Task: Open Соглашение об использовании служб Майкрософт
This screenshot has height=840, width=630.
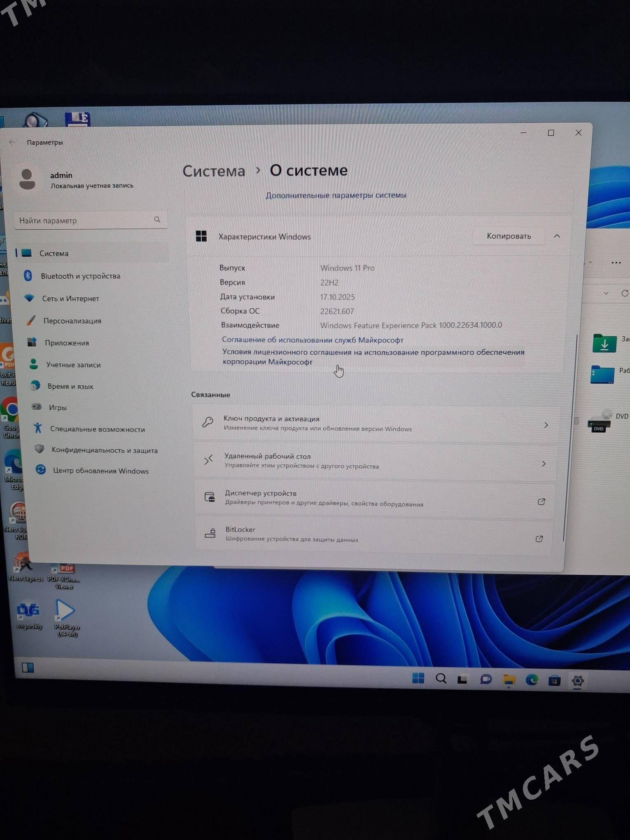Action: pyautogui.click(x=313, y=340)
